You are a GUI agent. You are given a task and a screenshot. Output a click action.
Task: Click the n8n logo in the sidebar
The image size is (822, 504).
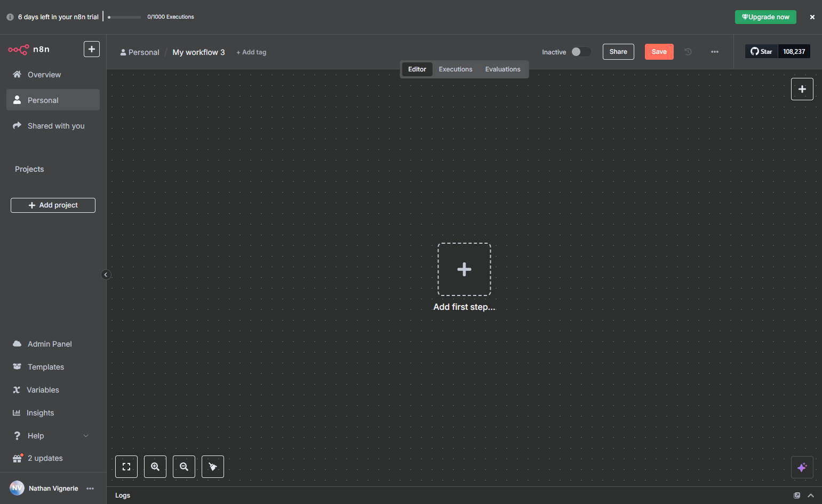click(x=29, y=50)
